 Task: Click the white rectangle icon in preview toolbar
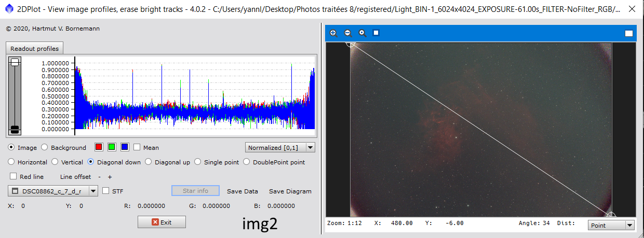[629, 33]
